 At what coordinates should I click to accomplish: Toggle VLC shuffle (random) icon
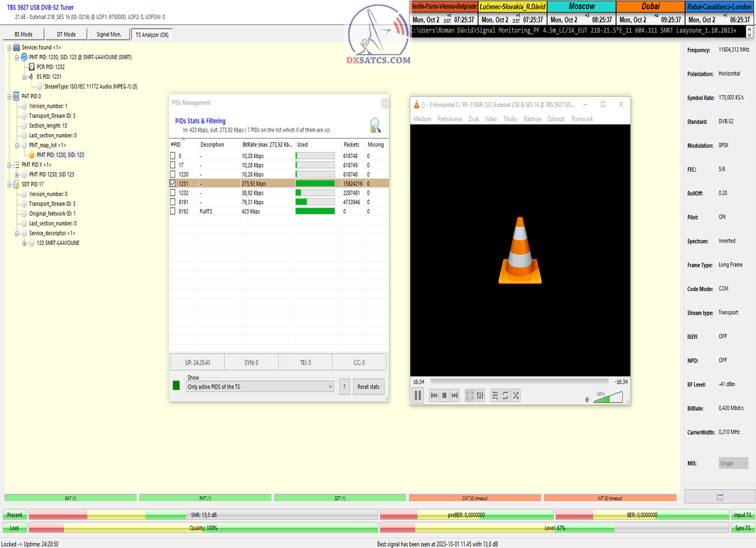pos(516,396)
